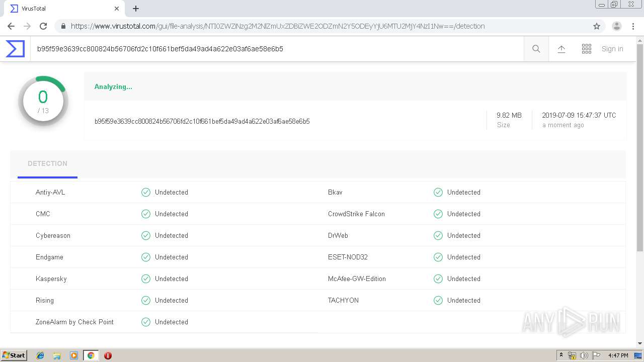Open the Chrome profile avatar icon

coord(616,26)
